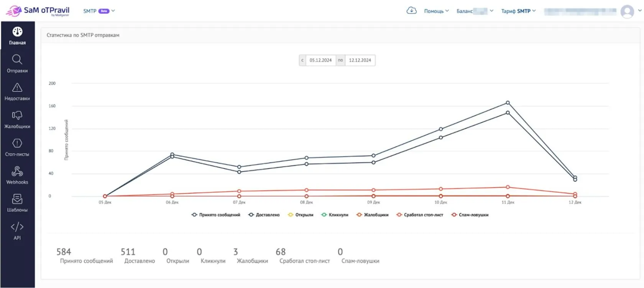Expand the Тариф SMTP dropdown
Image resolution: width=644 pixels, height=288 pixels.
point(518,11)
